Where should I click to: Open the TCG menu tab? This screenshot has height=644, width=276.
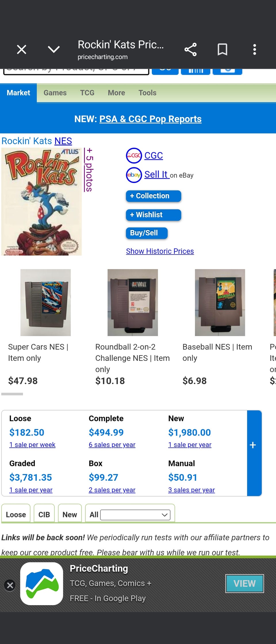point(87,93)
